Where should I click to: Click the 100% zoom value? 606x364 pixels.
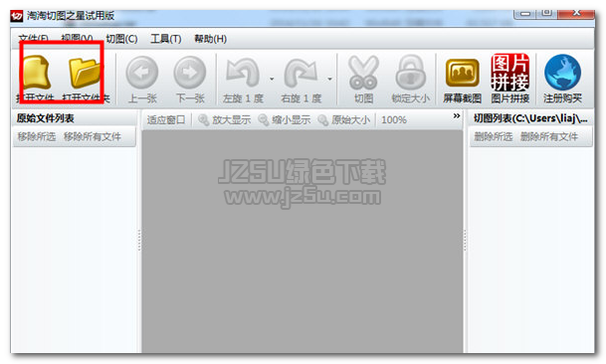pos(394,119)
